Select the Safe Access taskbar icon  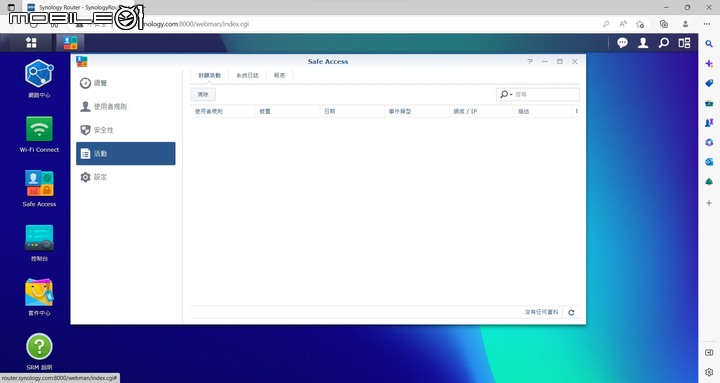coord(70,43)
